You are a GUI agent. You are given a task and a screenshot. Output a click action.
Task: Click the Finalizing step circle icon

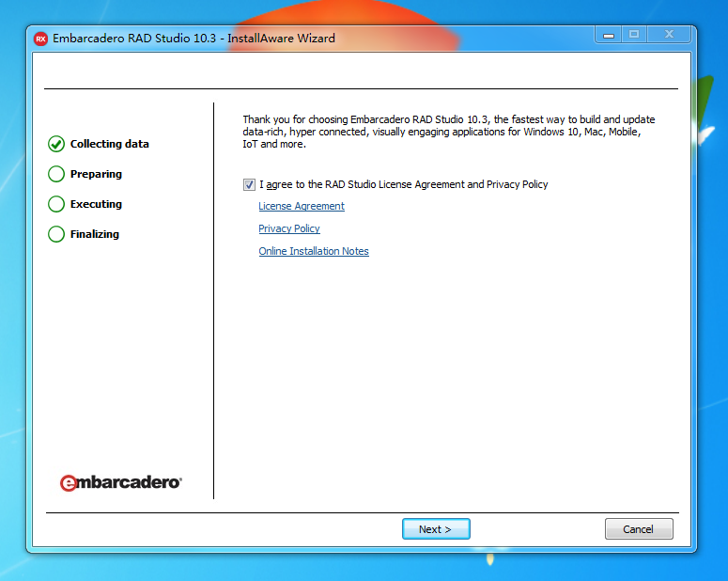[56, 234]
